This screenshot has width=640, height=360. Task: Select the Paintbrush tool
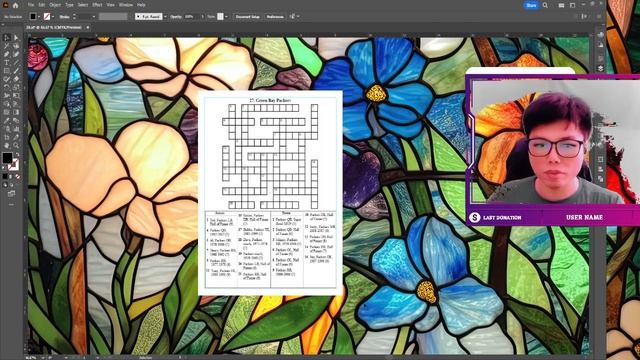tap(16, 71)
